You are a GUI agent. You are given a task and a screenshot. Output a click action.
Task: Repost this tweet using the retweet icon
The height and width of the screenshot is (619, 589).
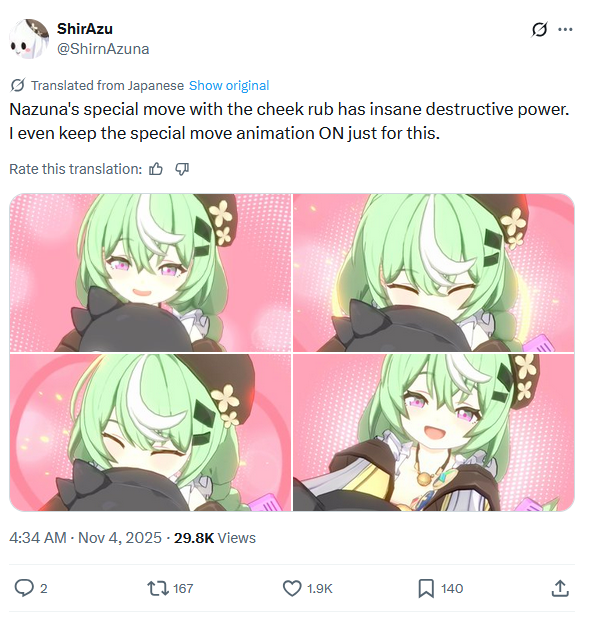(x=158, y=588)
